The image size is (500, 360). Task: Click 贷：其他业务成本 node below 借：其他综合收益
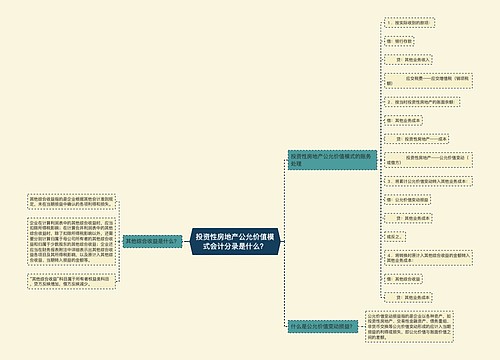408,297
